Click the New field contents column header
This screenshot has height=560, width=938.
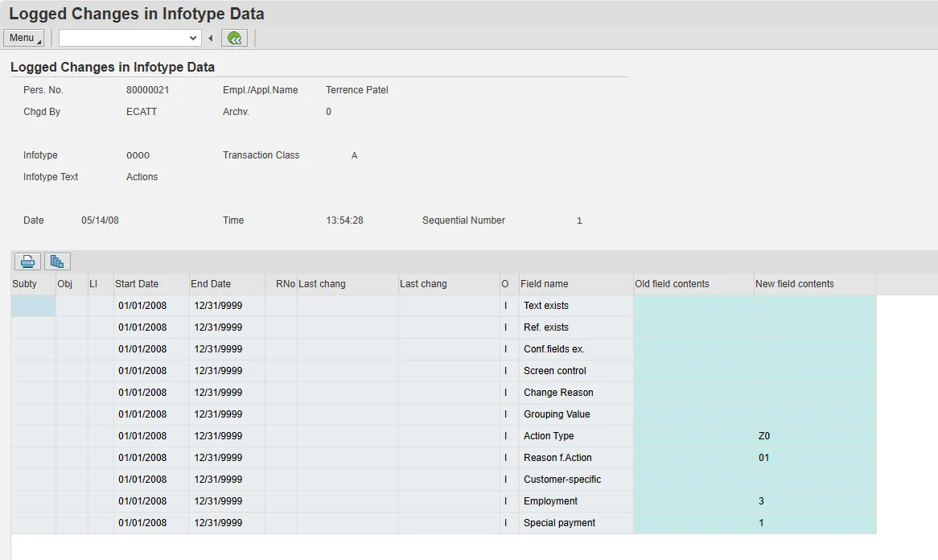pyautogui.click(x=794, y=284)
